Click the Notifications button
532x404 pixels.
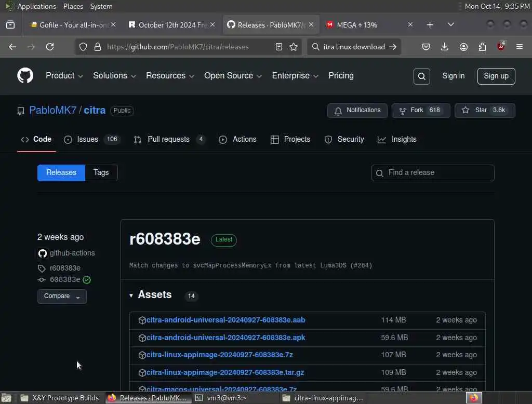(357, 111)
